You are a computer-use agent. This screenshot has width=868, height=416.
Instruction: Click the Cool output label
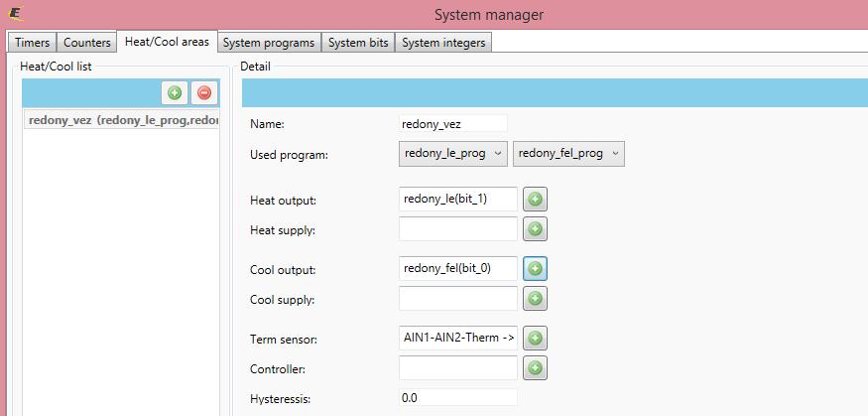[x=283, y=270]
